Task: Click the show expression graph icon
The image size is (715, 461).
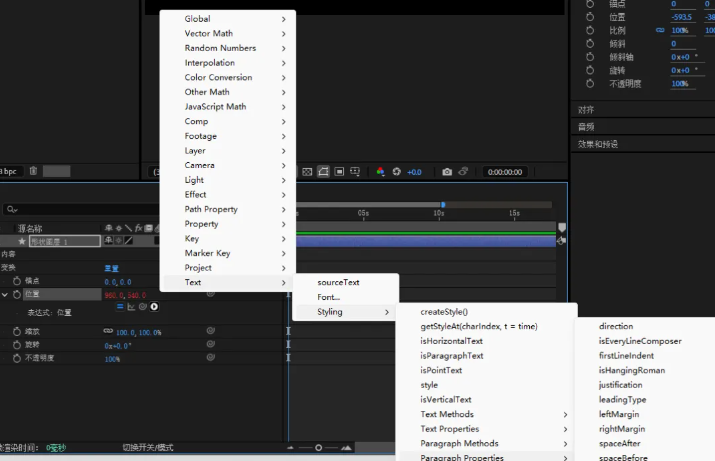Action: [x=131, y=307]
